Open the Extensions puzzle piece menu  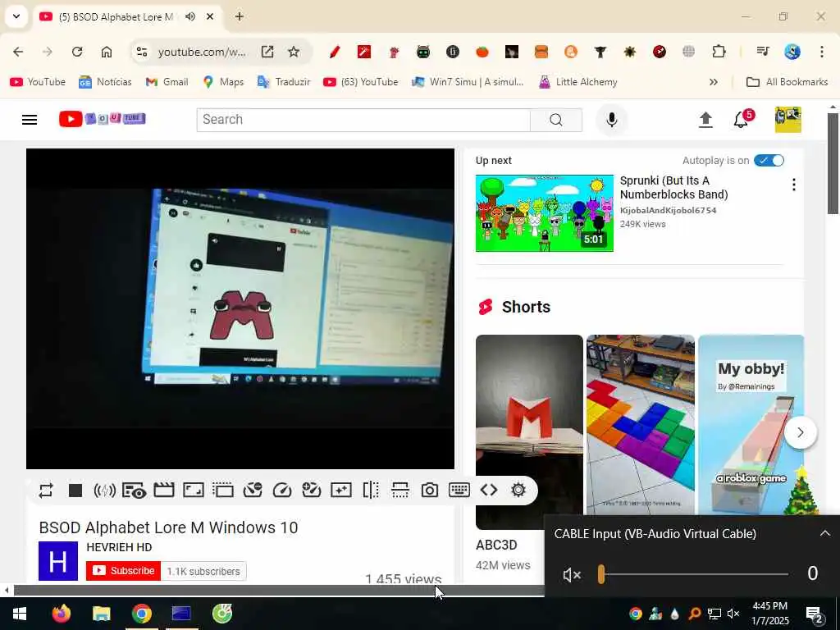(x=719, y=52)
